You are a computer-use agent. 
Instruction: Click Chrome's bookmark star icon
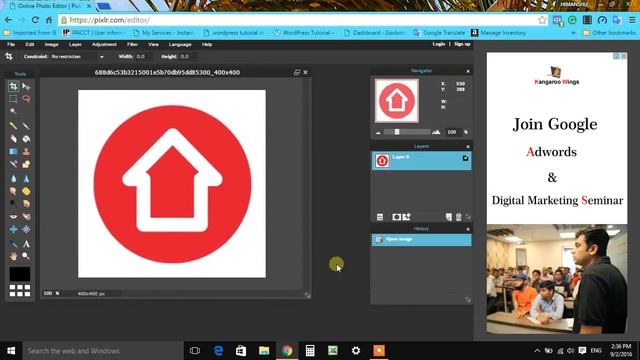point(542,20)
